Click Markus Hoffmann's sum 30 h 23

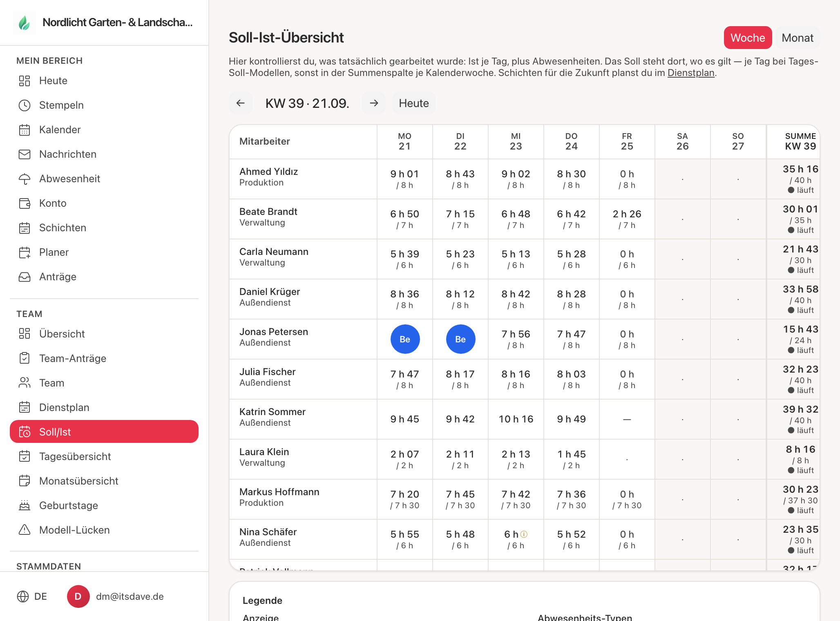pos(800,489)
